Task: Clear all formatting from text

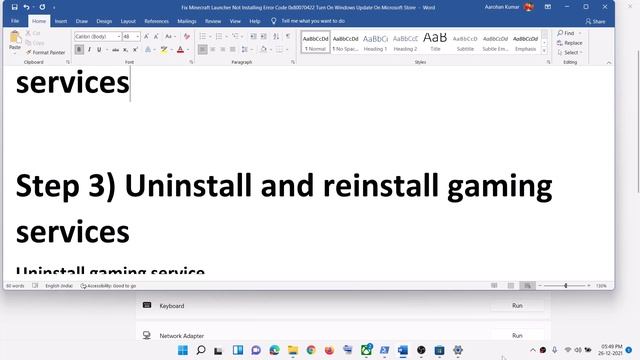Action: (187, 37)
